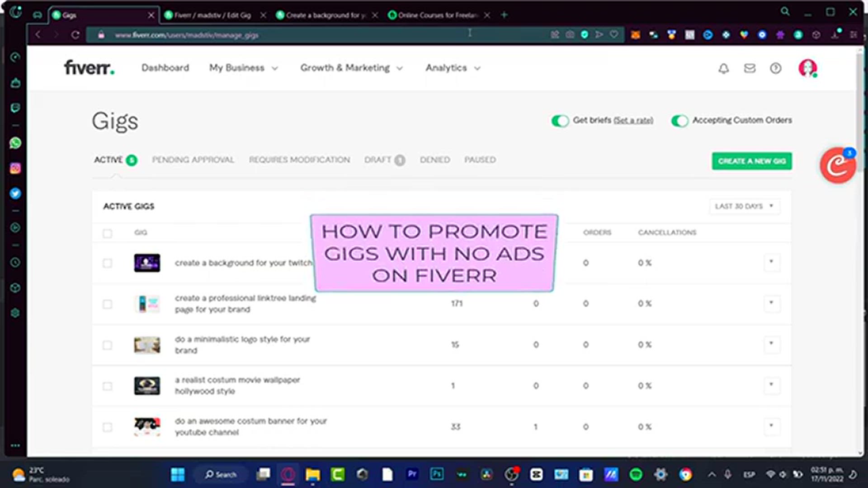This screenshot has width=868, height=488.
Task: Check the minimalistic logo gig checkbox
Action: pos(107,345)
